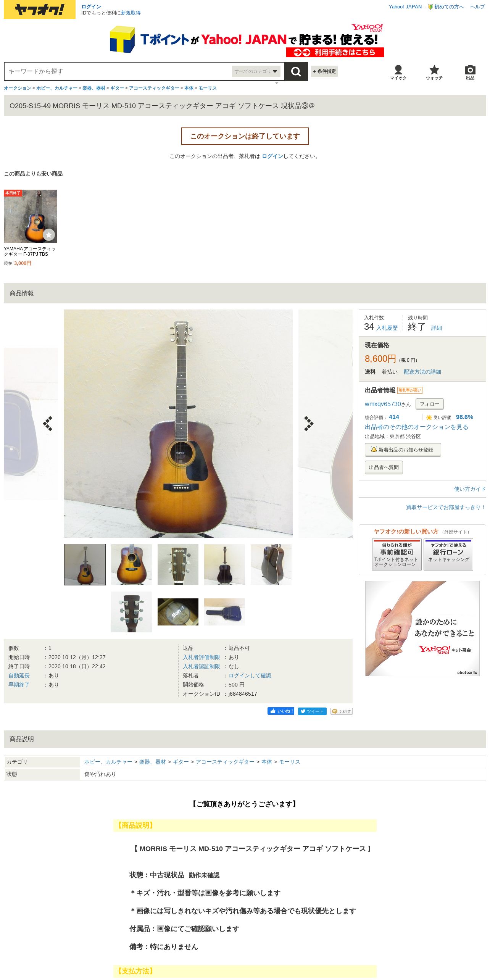This screenshot has height=980, width=490.
Task: Click the magnifying glass search button
Action: tap(296, 71)
